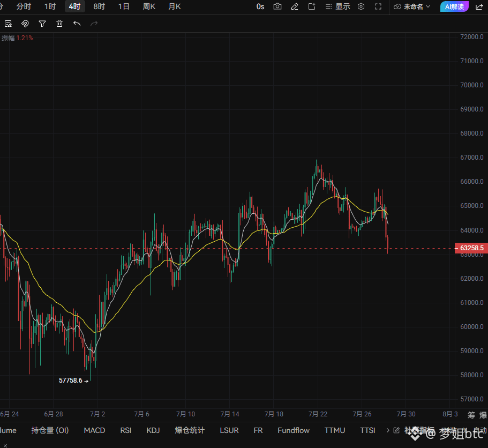Open the 显示 display options

[337, 6]
